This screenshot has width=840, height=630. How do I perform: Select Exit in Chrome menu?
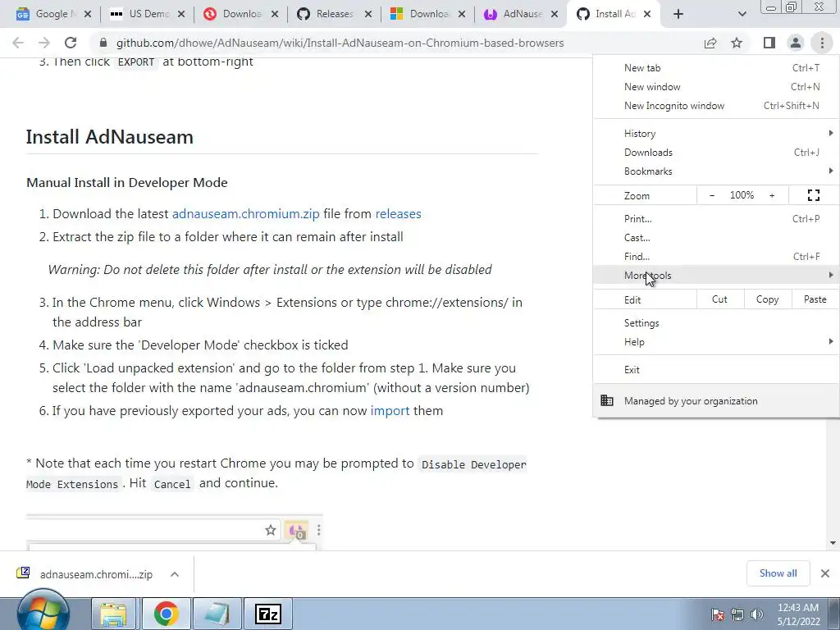coord(716,370)
